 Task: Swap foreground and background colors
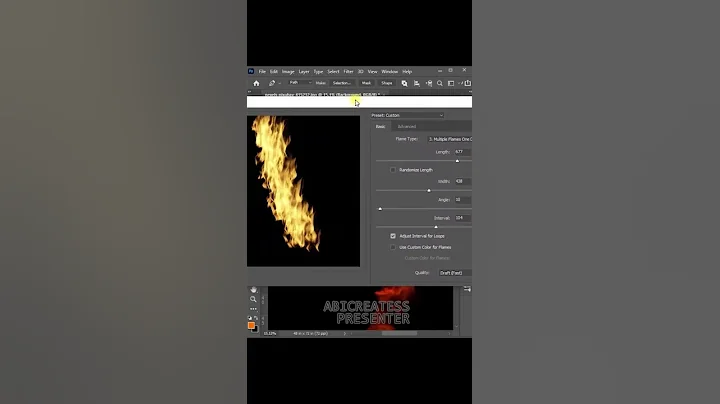[x=256, y=318]
